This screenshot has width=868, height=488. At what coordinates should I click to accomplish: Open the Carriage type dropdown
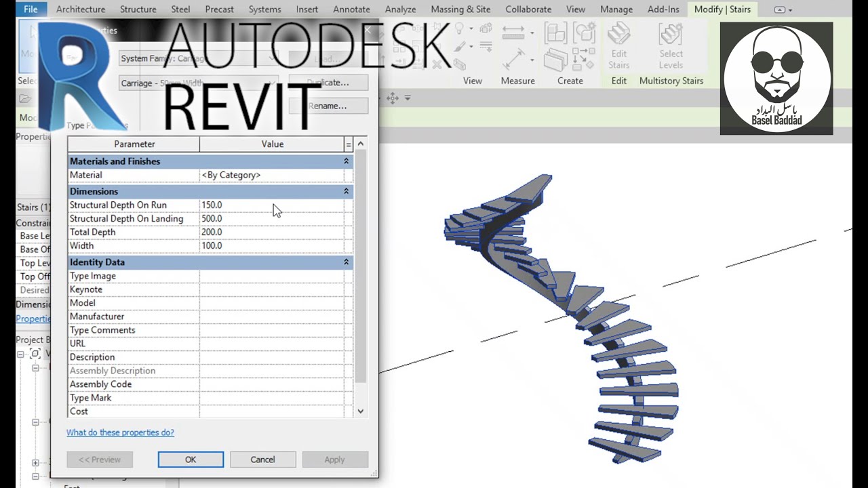coord(273,83)
